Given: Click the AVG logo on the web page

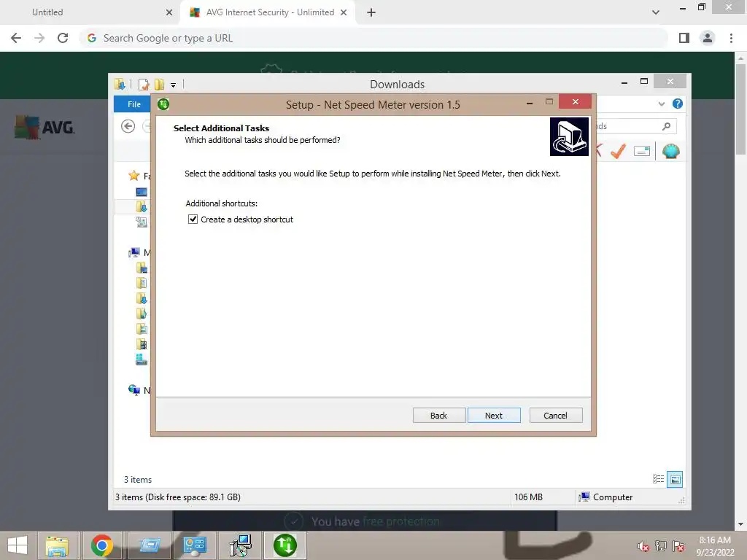Looking at the screenshot, I should tap(44, 127).
